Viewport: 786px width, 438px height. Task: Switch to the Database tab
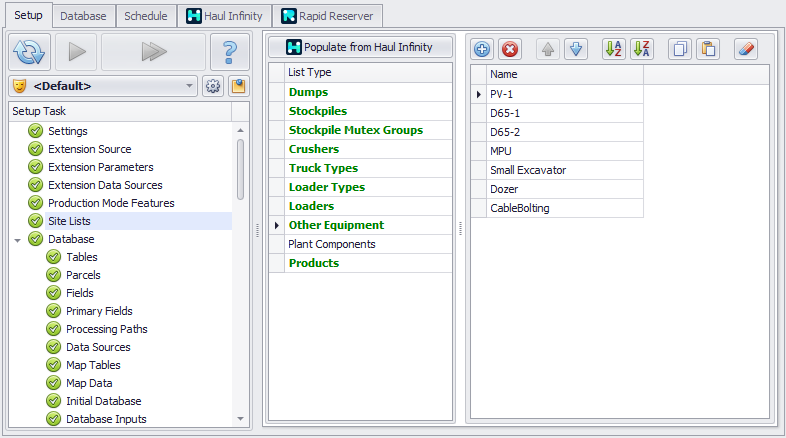pyautogui.click(x=83, y=16)
